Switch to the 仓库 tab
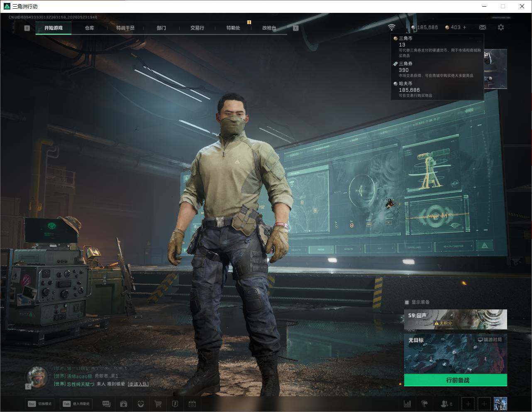532x412 pixels. tap(89, 28)
